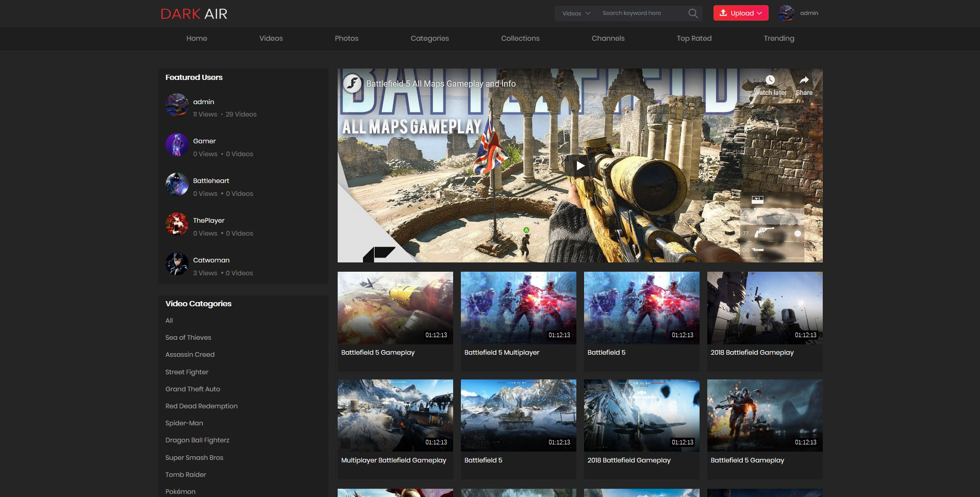The height and width of the screenshot is (497, 980).
Task: Click the admin avatar in header
Action: pyautogui.click(x=786, y=13)
